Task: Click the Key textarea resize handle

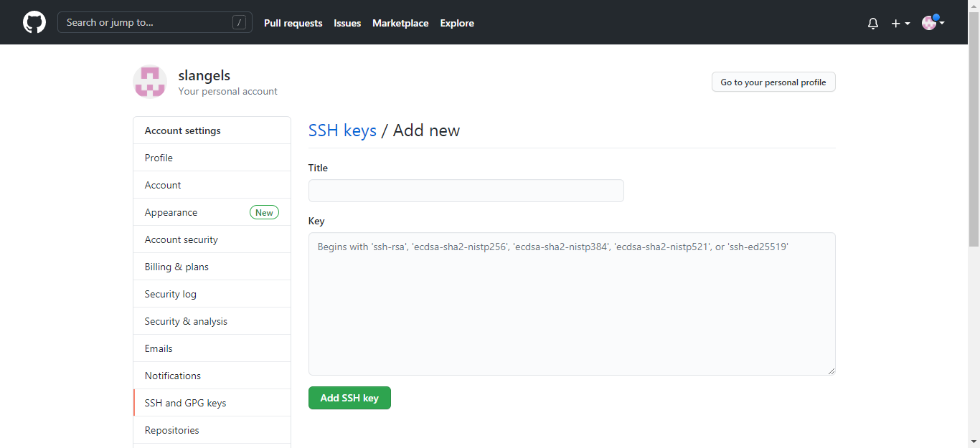Action: click(x=831, y=371)
